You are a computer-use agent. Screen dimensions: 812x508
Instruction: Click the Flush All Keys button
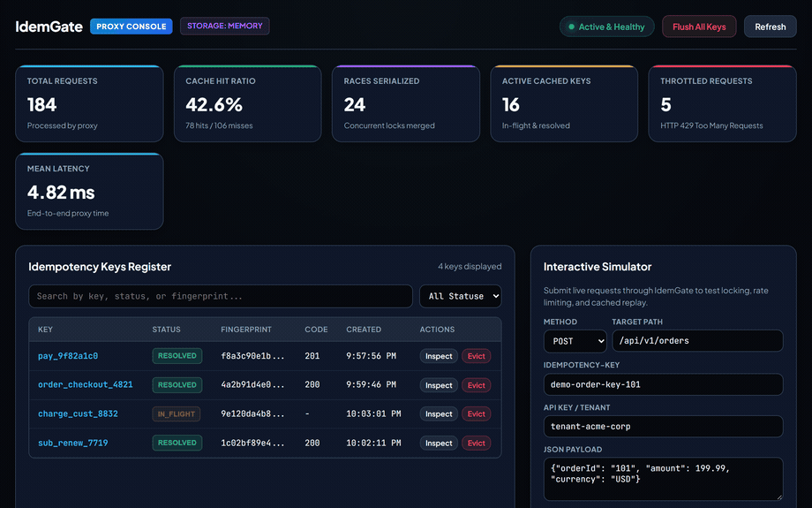[x=699, y=27]
